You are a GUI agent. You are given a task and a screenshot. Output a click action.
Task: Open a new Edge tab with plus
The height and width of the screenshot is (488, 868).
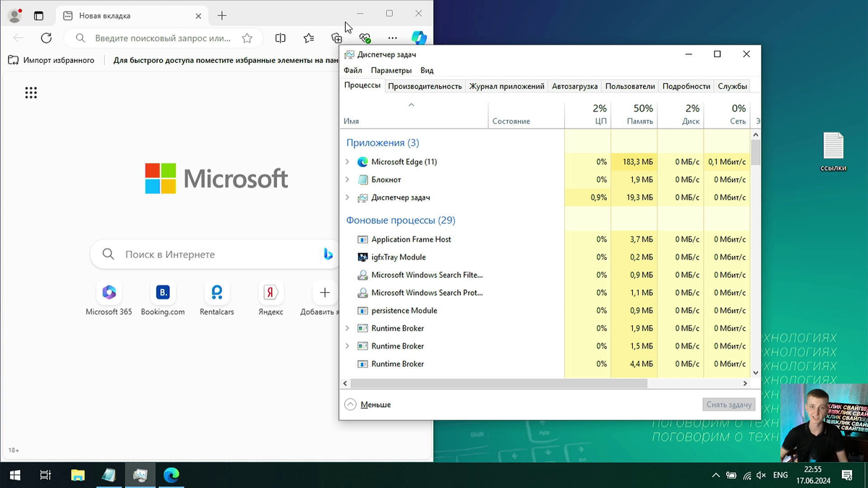click(x=222, y=15)
